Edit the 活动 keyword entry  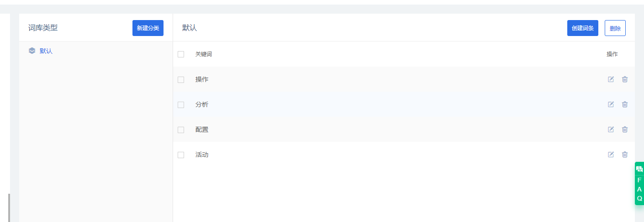(611, 155)
